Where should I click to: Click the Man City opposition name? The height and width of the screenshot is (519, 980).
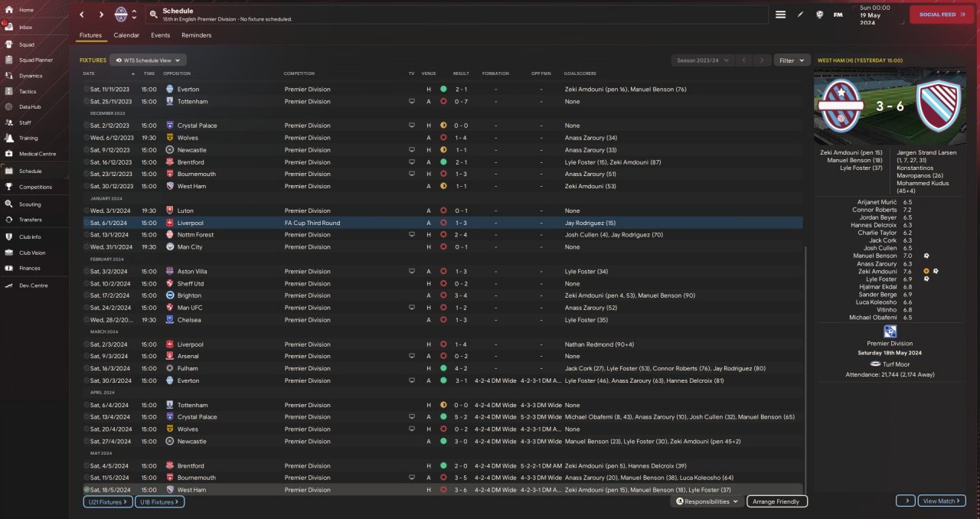[x=189, y=246]
